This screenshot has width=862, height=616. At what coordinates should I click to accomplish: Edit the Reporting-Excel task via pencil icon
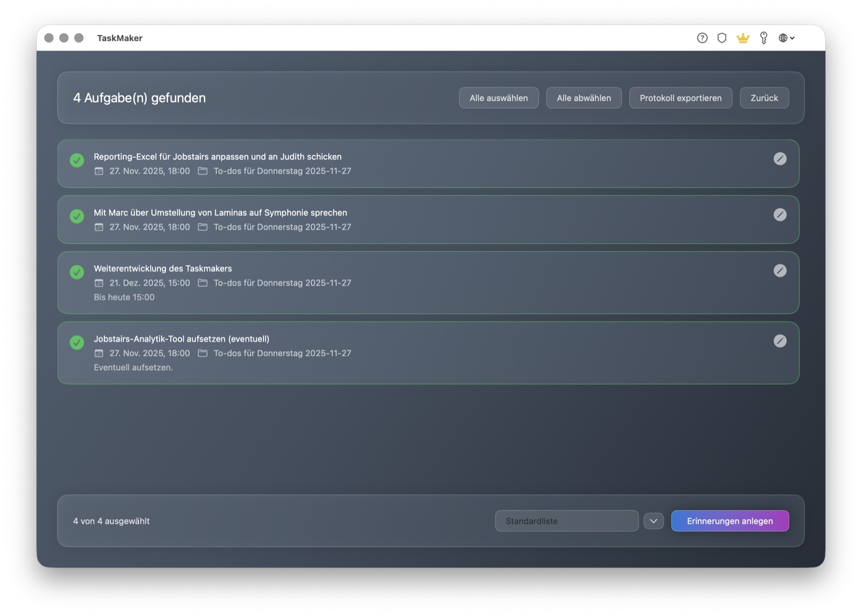pos(780,158)
